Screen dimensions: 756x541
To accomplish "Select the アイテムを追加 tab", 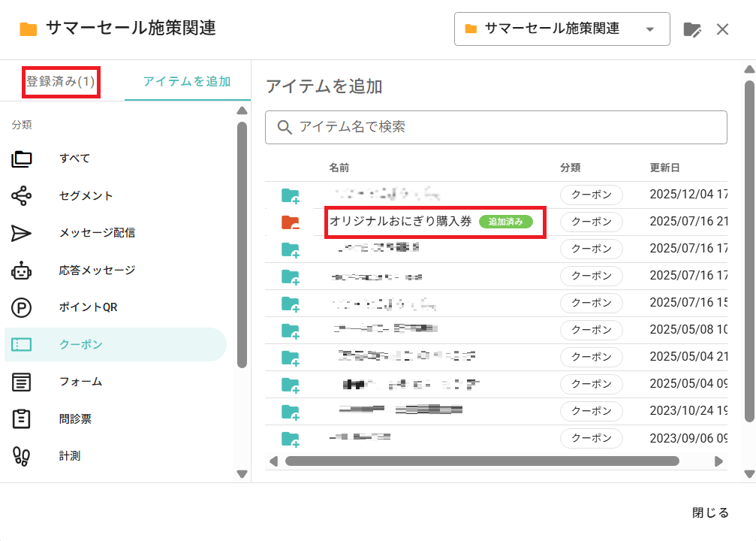I will click(187, 81).
